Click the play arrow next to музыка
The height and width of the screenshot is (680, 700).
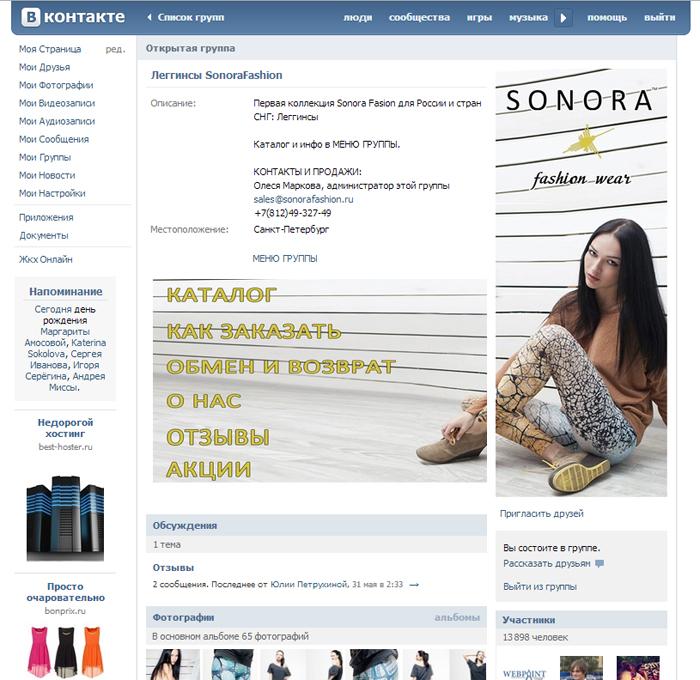tap(563, 18)
